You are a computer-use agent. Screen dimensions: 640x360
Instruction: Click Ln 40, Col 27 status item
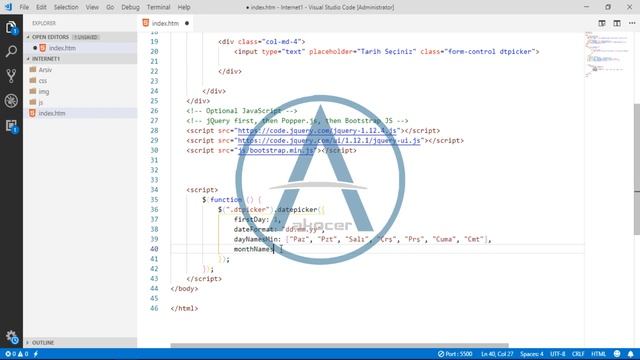497,354
